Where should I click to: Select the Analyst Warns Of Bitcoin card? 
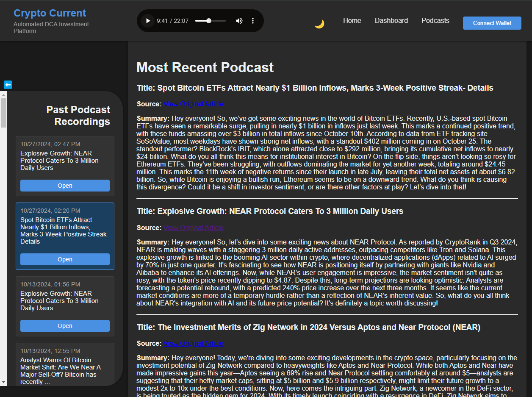click(65, 364)
